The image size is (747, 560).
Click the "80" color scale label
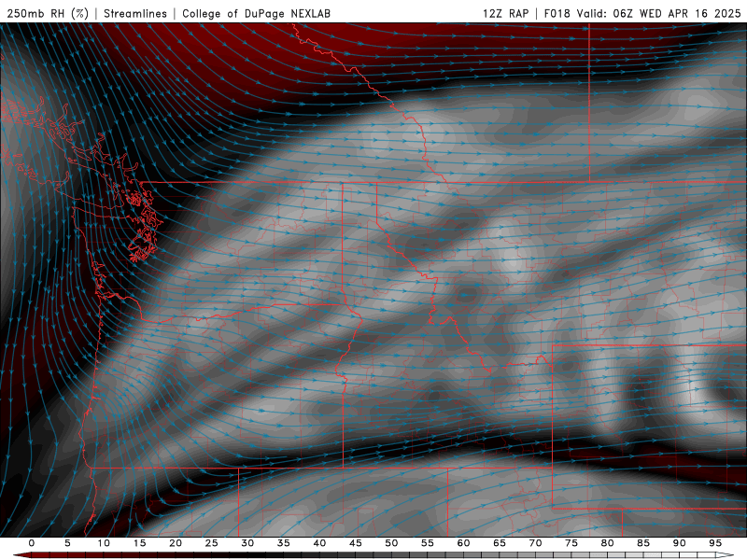[x=608, y=543]
